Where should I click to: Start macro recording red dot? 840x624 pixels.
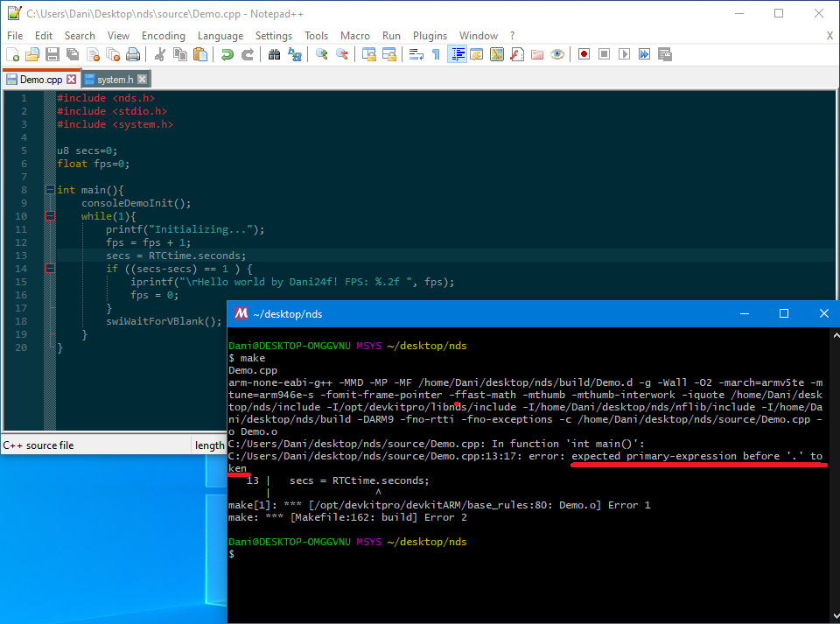(584, 54)
